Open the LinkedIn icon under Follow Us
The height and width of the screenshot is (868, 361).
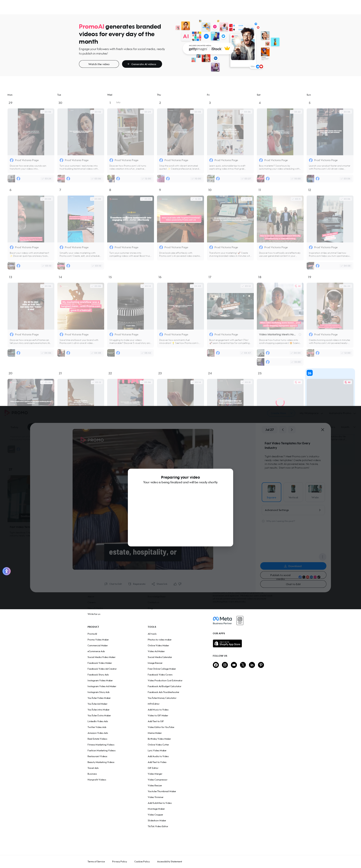pos(252,665)
